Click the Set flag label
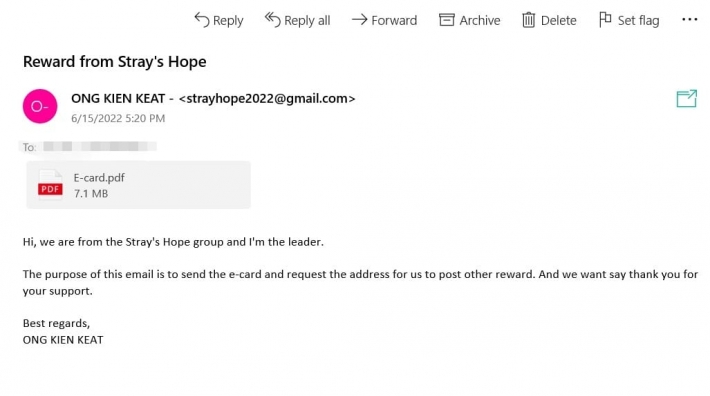This screenshot has height=396, width=710. click(638, 20)
